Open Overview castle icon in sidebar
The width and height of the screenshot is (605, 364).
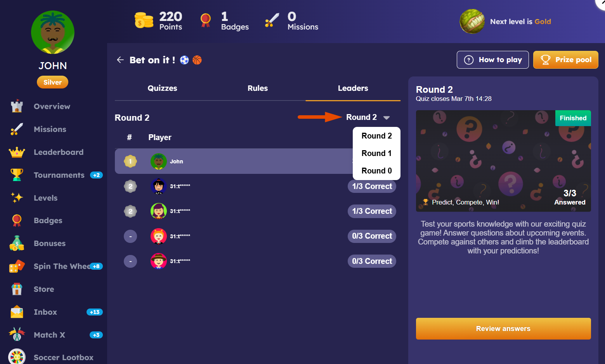[x=17, y=106]
